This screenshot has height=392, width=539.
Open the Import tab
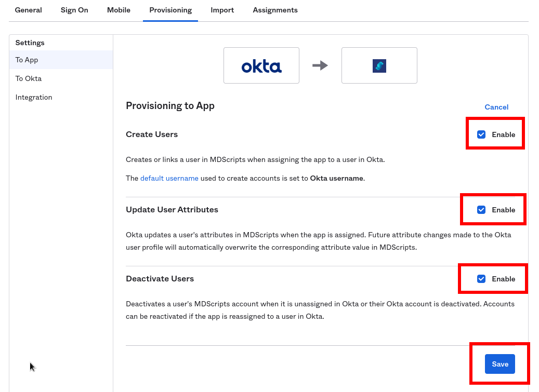[x=222, y=10]
